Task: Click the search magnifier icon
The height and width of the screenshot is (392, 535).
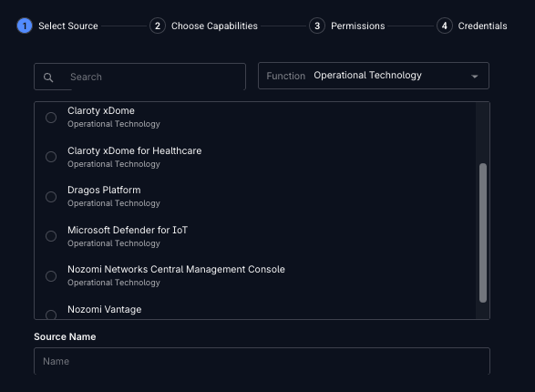Action: point(48,77)
